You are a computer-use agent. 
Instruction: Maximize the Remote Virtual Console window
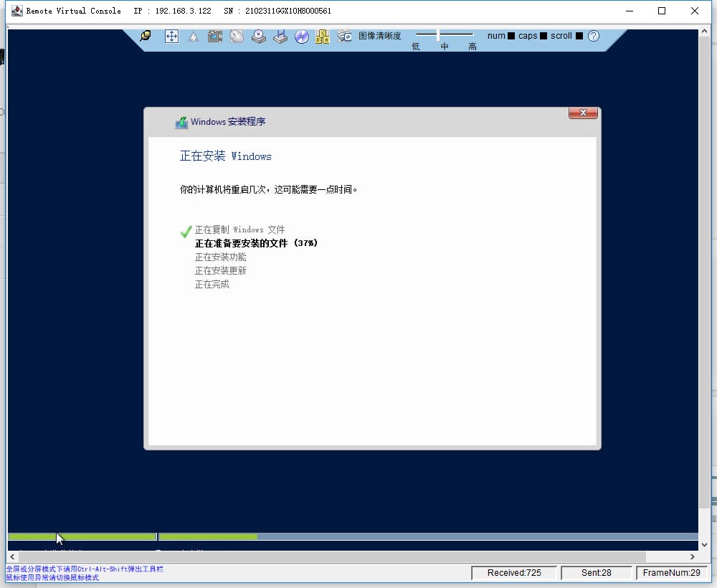pos(662,11)
